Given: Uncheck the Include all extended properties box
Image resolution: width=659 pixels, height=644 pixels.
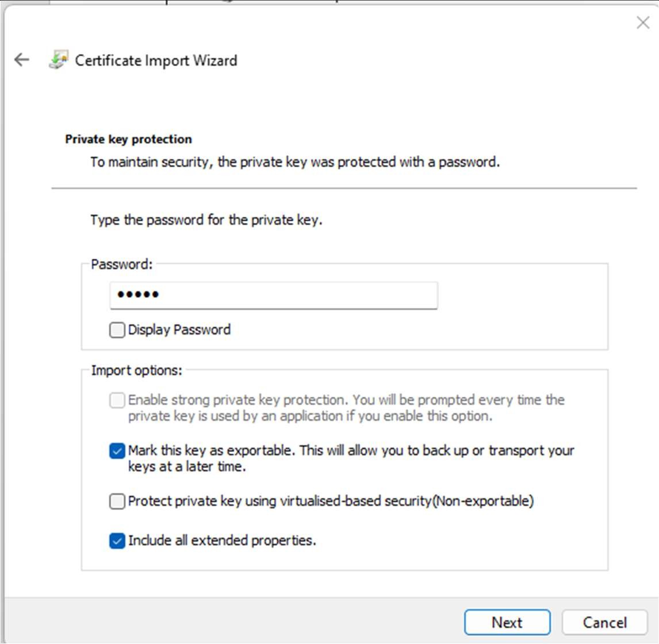Looking at the screenshot, I should 117,541.
